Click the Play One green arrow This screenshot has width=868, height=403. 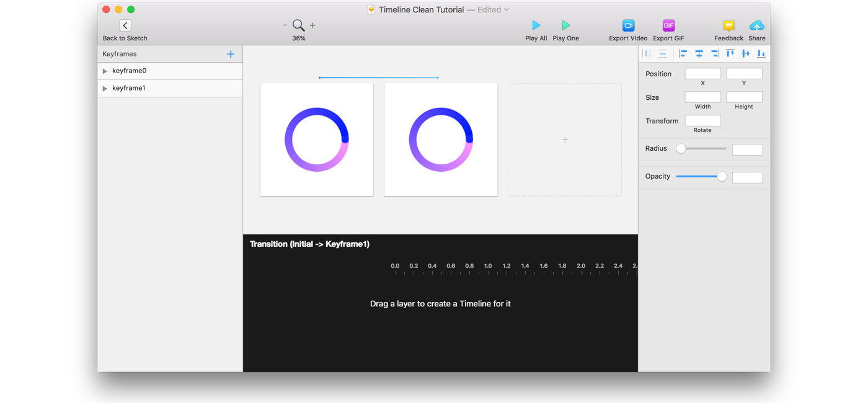coord(565,25)
